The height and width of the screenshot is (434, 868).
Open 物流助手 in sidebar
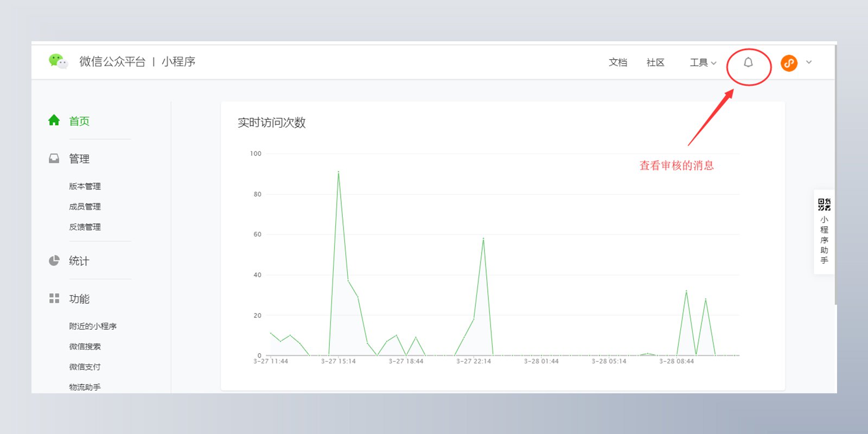[x=85, y=387]
